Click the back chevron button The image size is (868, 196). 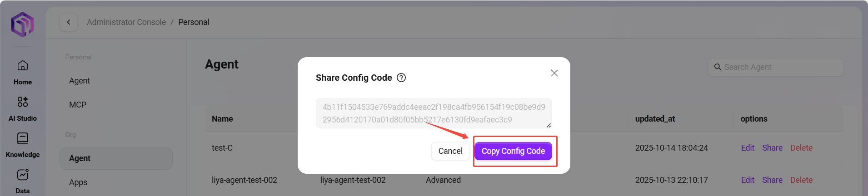click(x=69, y=22)
